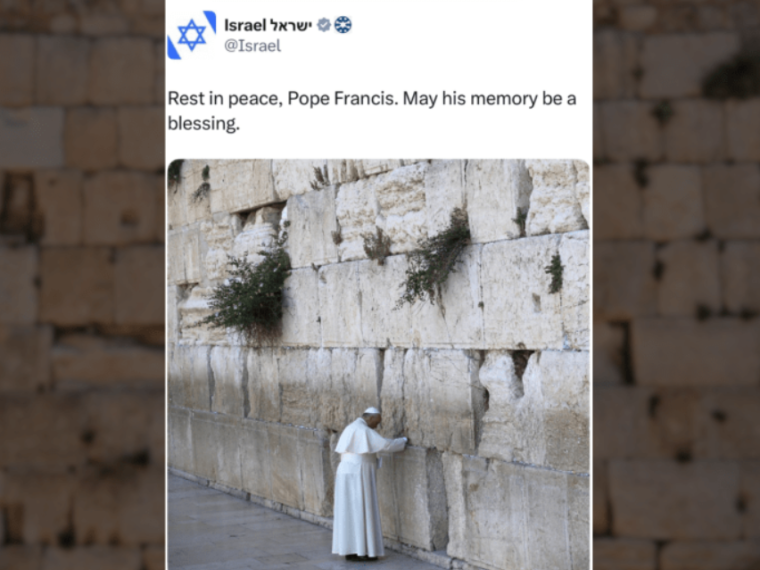Open the Israel display name link
Viewport: 760px width, 570px height.
click(x=268, y=25)
